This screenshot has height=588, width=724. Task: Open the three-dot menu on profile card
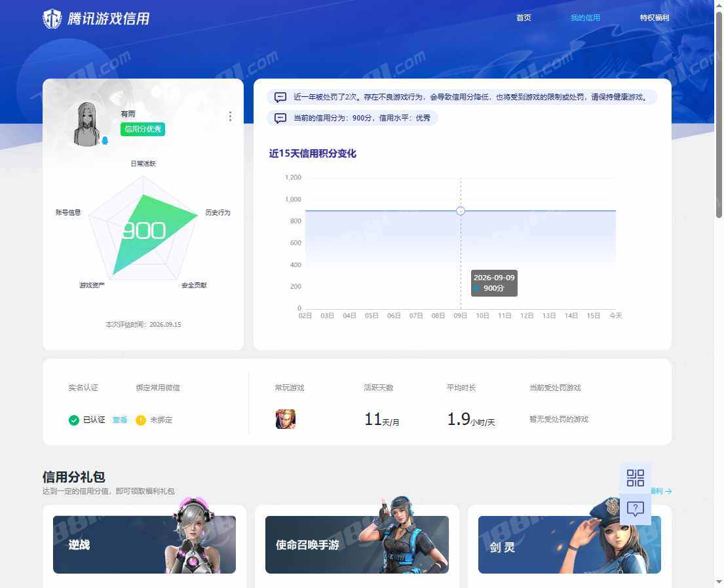tap(230, 117)
